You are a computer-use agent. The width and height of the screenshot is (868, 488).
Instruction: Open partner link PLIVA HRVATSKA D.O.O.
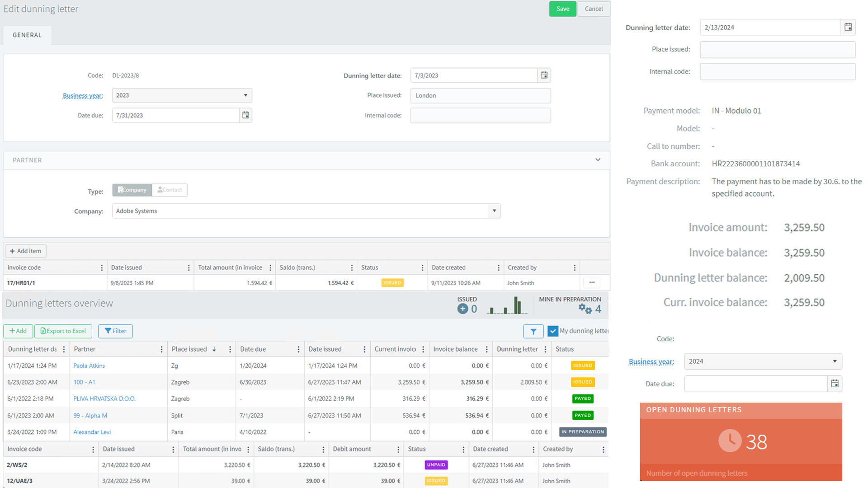(x=104, y=399)
